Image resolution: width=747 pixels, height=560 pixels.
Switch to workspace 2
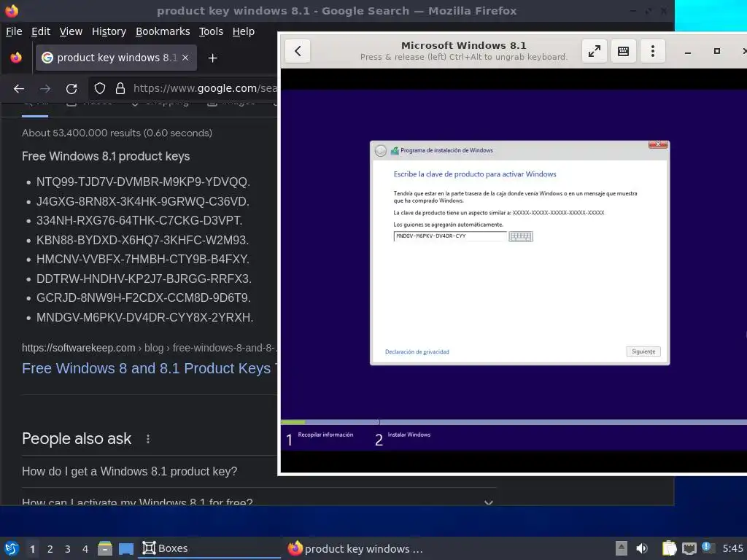pyautogui.click(x=50, y=549)
